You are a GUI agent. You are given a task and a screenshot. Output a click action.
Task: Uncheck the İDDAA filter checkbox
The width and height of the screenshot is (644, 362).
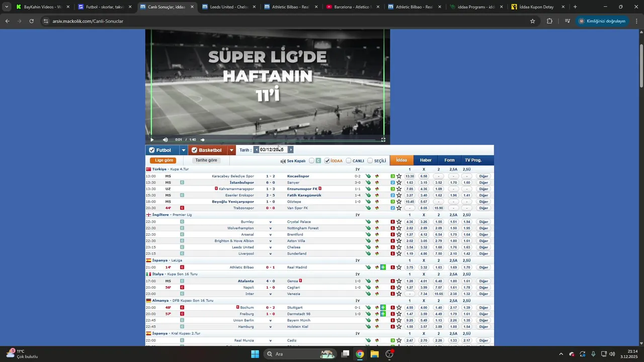327,161
